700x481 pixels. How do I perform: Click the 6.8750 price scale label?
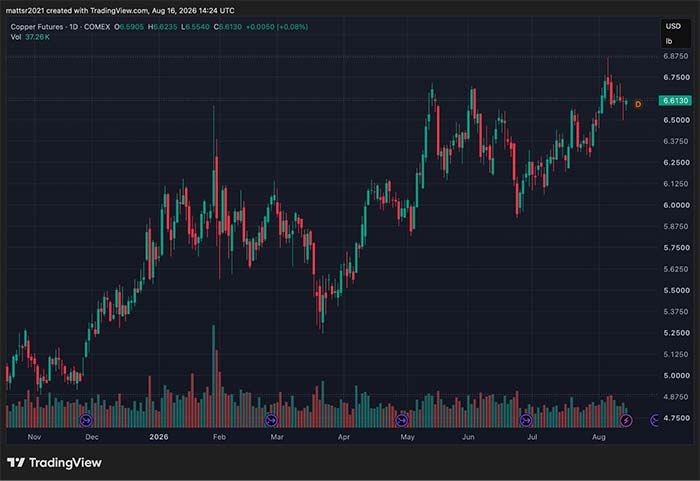coord(676,56)
